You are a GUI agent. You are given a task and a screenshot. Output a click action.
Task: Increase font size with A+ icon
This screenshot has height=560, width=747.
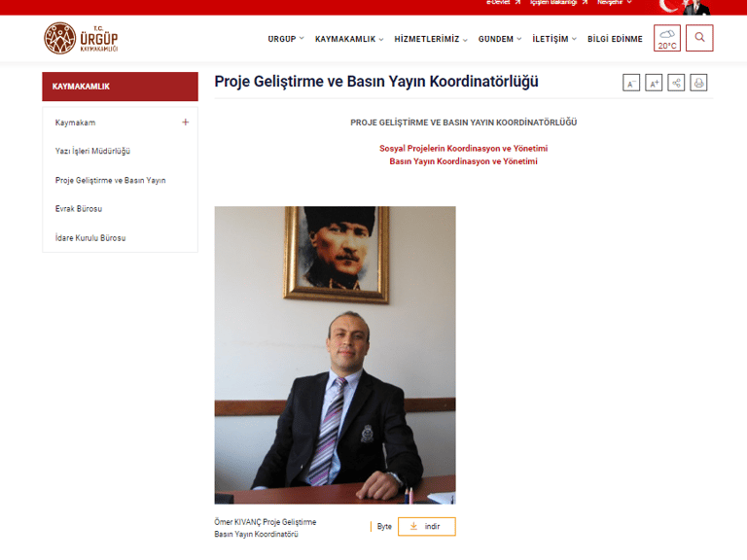click(654, 83)
